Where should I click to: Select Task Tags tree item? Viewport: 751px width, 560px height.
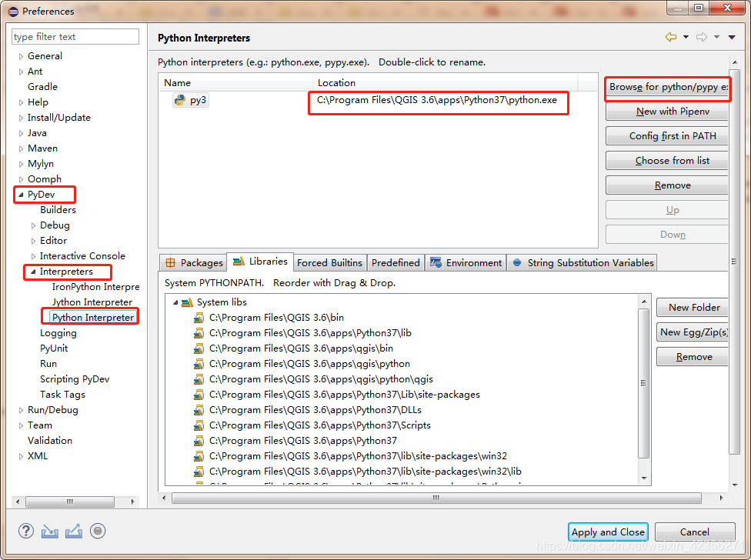[62, 395]
